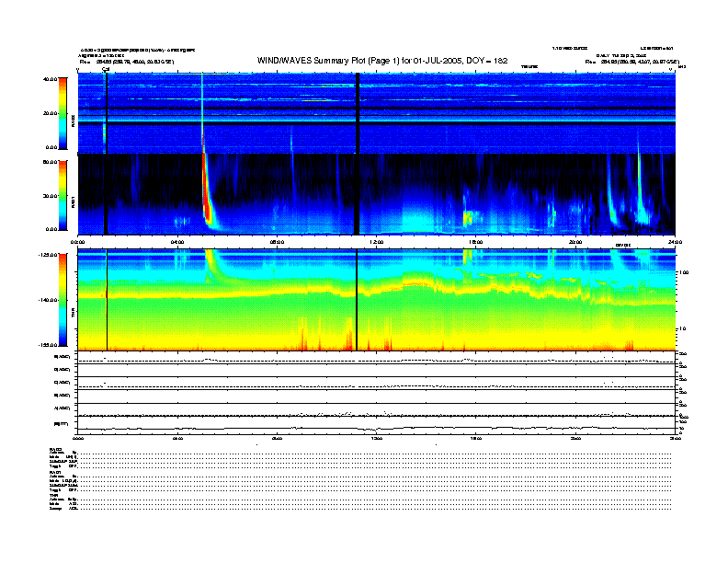Click the 100 frequency label beside TNR panel
The height and width of the screenshot is (563, 728).
pos(684,272)
